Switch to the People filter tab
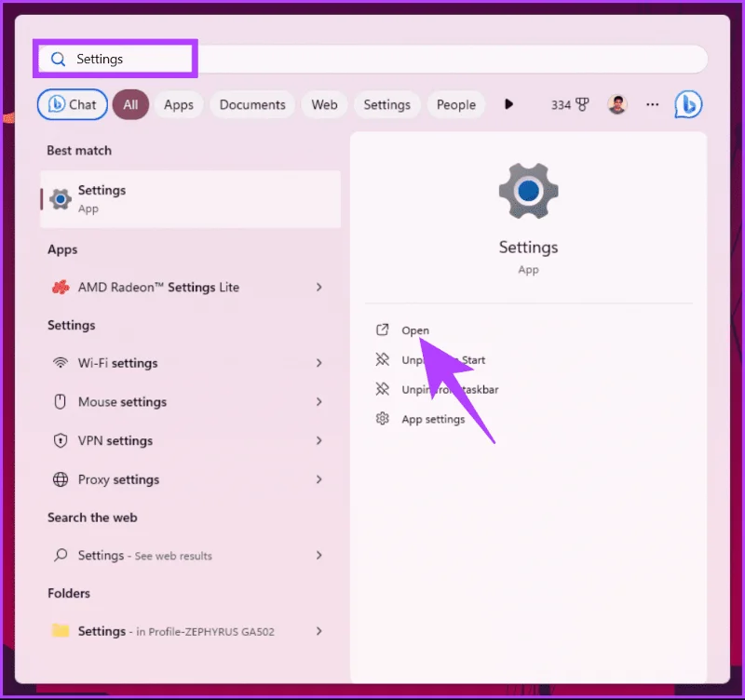This screenshot has height=700, width=745. [456, 104]
